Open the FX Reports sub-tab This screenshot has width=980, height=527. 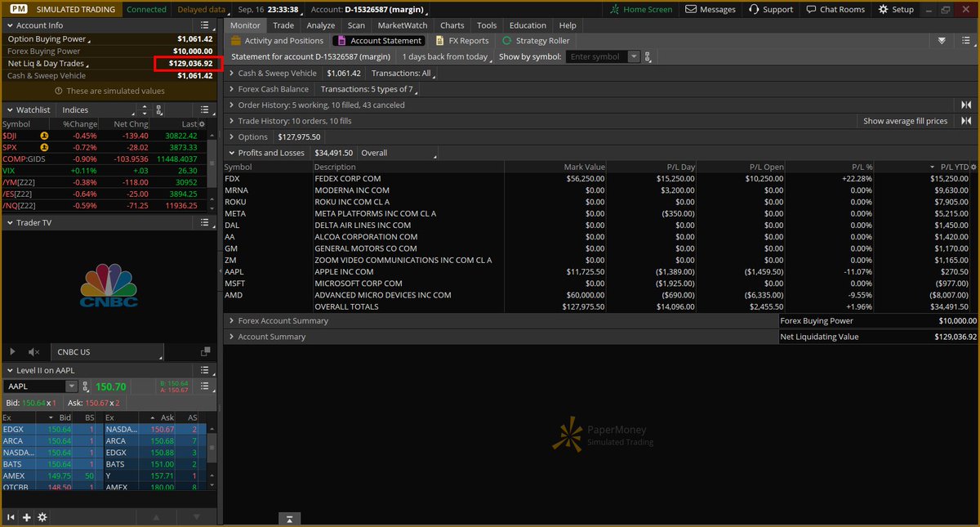(461, 40)
